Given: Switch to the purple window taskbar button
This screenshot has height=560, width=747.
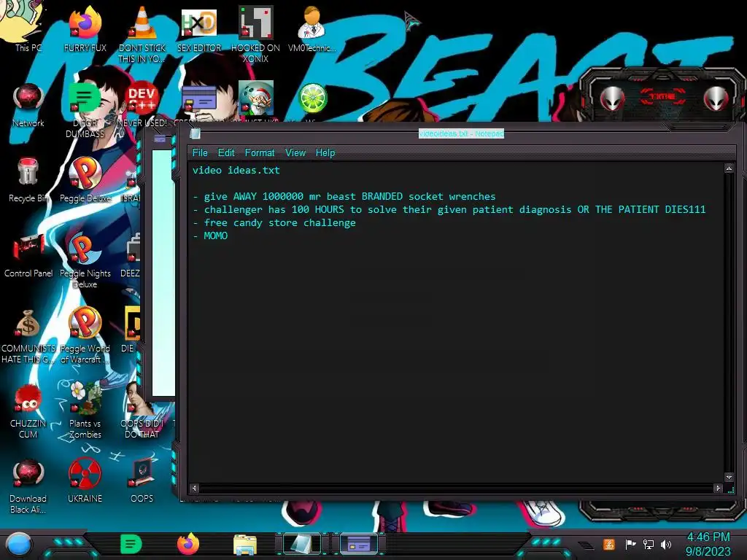Looking at the screenshot, I should click(x=359, y=544).
